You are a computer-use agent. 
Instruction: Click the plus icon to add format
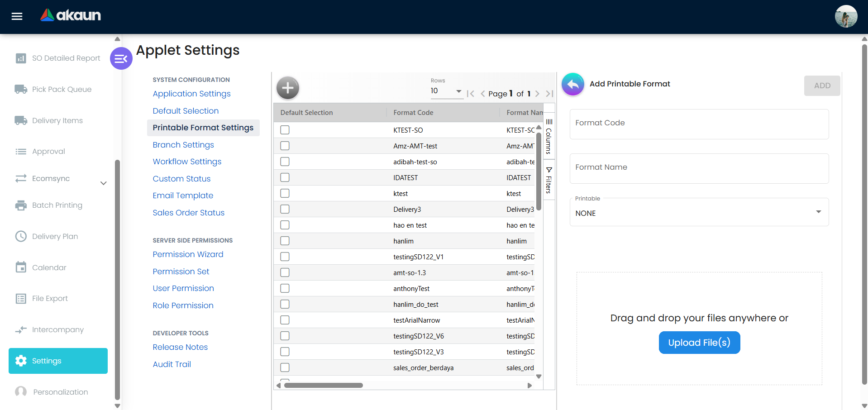288,88
